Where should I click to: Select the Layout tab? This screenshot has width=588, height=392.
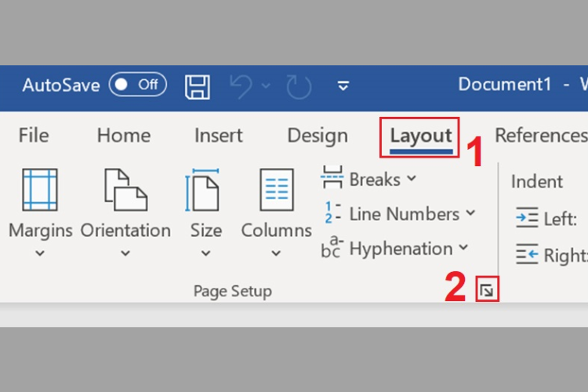(x=420, y=137)
